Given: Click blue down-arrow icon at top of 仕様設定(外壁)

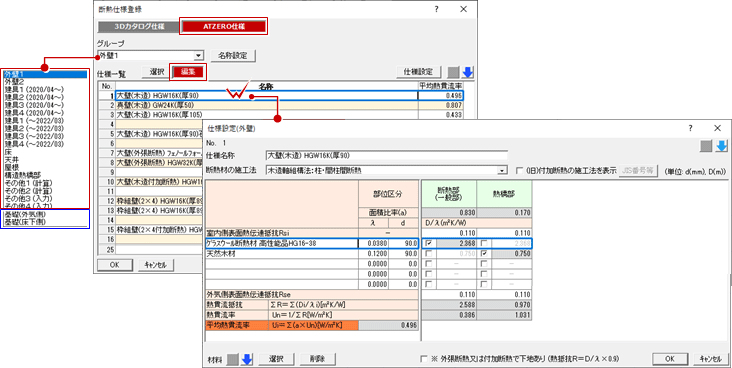Looking at the screenshot, I should point(722,146).
